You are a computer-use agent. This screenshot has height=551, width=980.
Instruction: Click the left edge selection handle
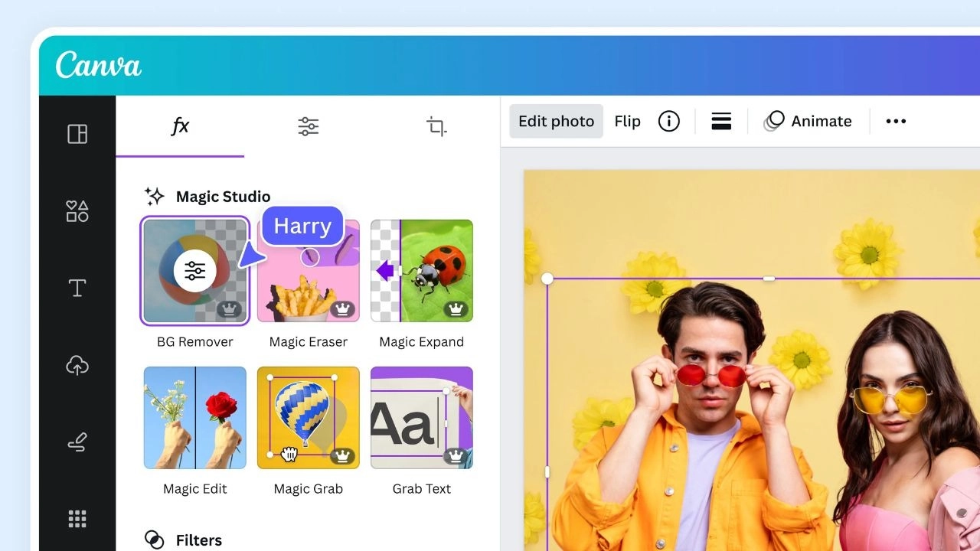pyautogui.click(x=547, y=472)
